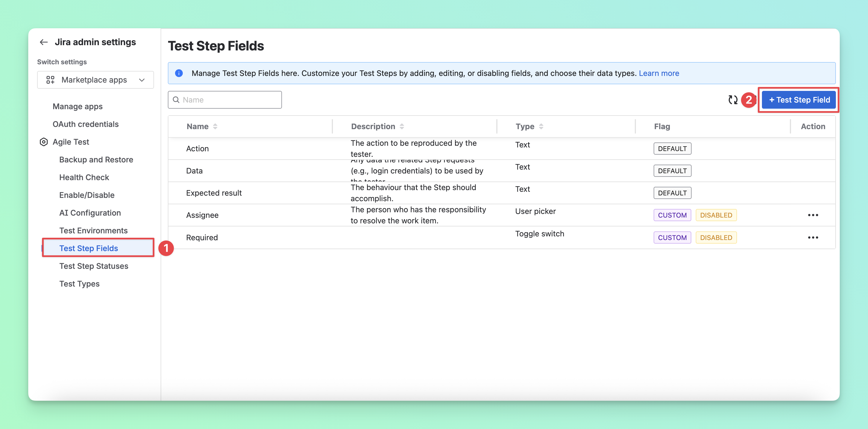
Task: Click the Flag column header
Action: tap(662, 126)
